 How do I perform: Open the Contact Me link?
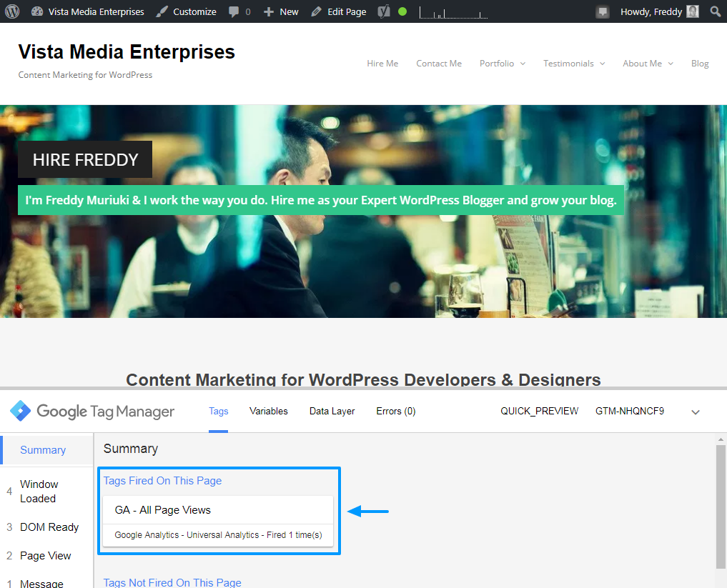click(439, 64)
